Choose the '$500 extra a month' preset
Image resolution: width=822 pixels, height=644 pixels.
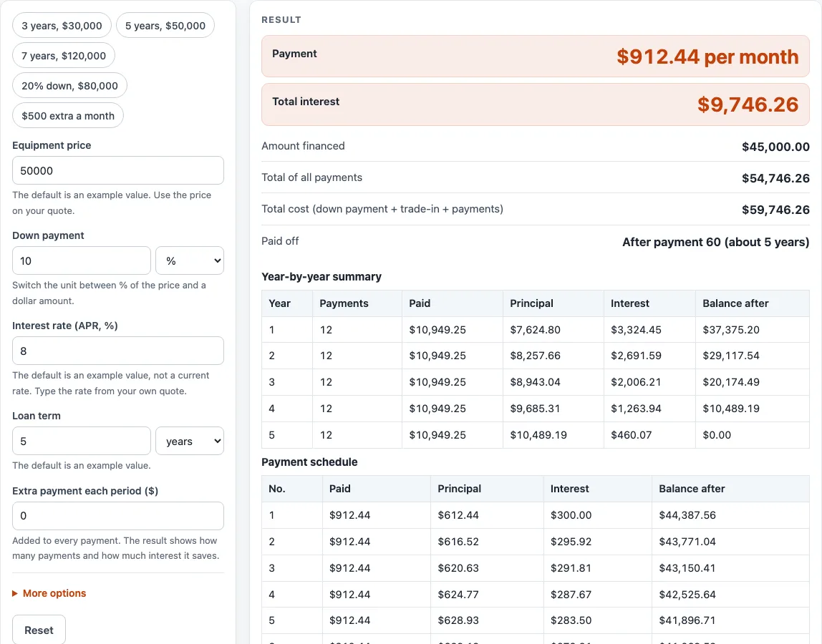pos(67,116)
